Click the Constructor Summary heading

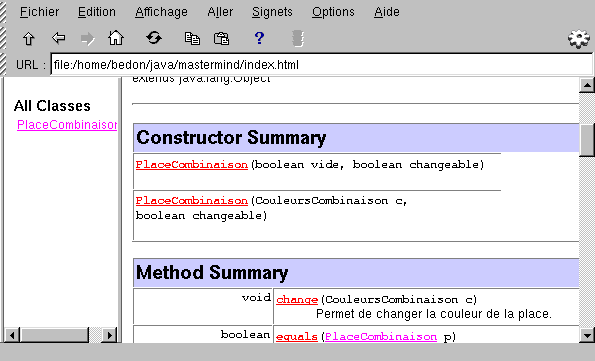pyautogui.click(x=231, y=137)
